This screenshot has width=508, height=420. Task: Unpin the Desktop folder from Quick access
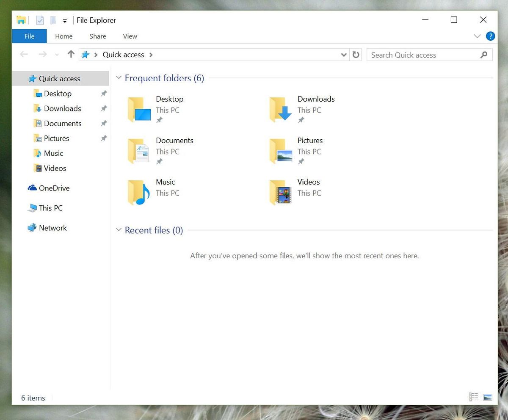click(104, 94)
